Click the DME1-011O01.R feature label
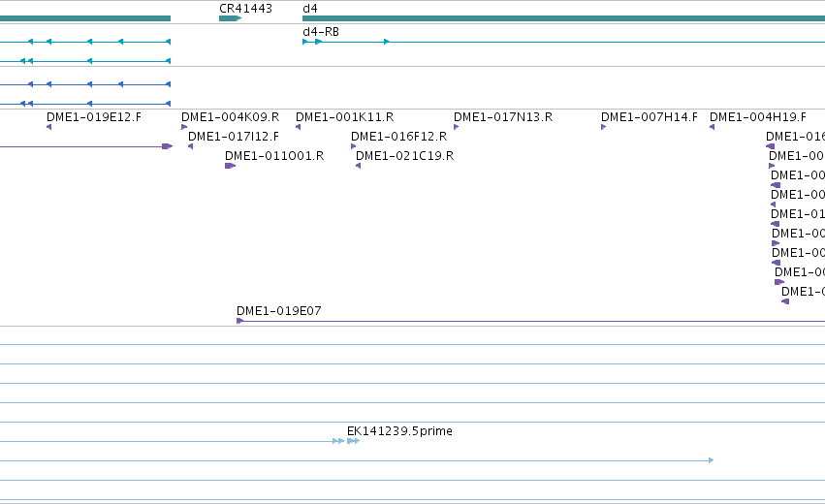Image resolution: width=825 pixels, height=504 pixels. point(274,156)
